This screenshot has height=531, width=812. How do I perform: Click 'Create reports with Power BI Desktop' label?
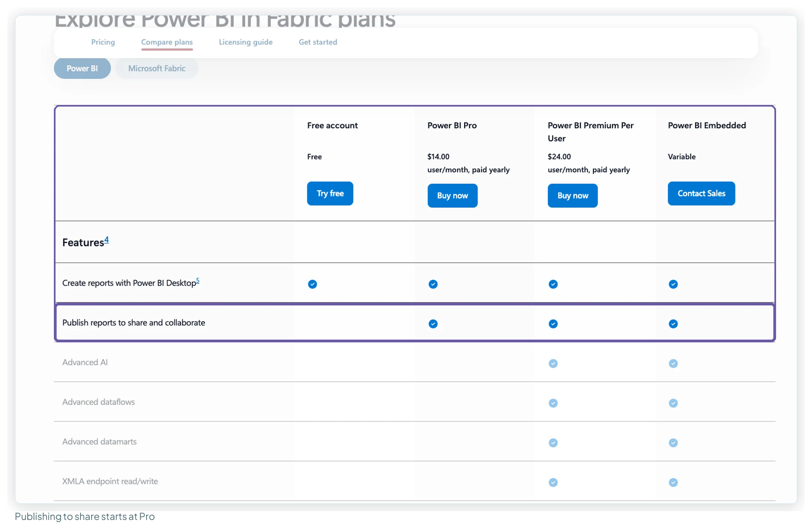[x=129, y=283]
